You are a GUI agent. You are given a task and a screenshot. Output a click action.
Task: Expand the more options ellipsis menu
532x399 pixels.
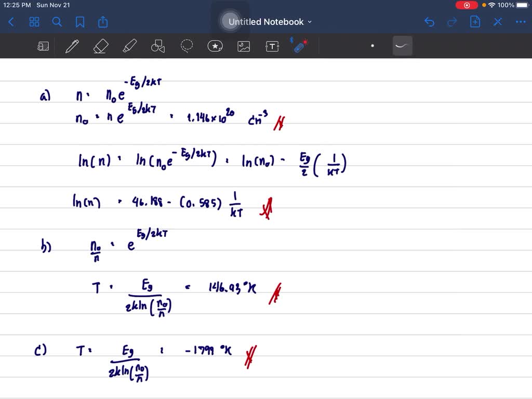tap(521, 22)
